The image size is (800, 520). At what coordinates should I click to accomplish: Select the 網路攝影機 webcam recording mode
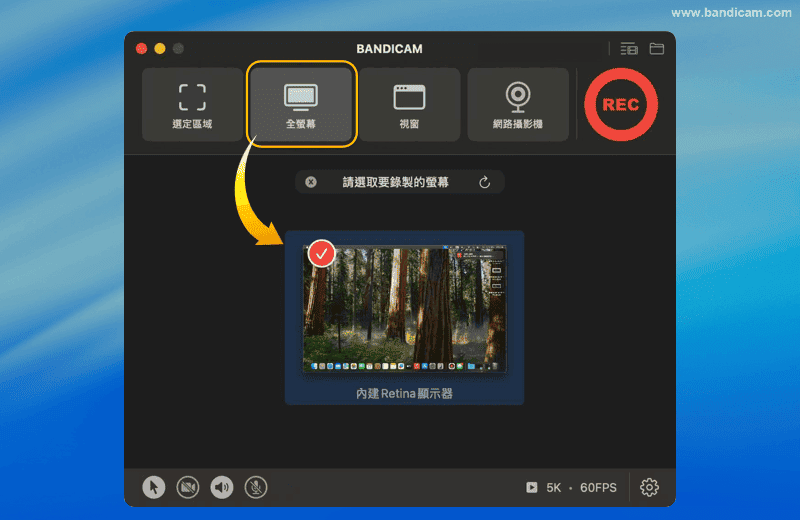518,104
